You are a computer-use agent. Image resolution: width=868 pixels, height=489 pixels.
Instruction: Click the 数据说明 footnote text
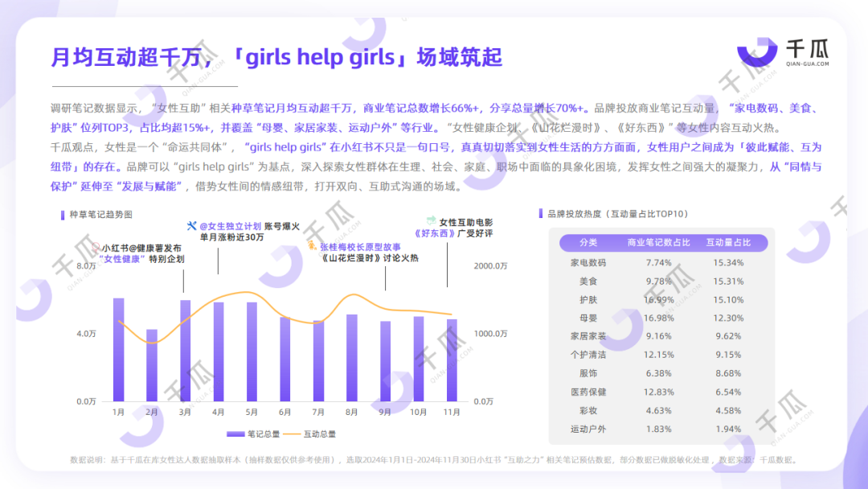(x=435, y=460)
